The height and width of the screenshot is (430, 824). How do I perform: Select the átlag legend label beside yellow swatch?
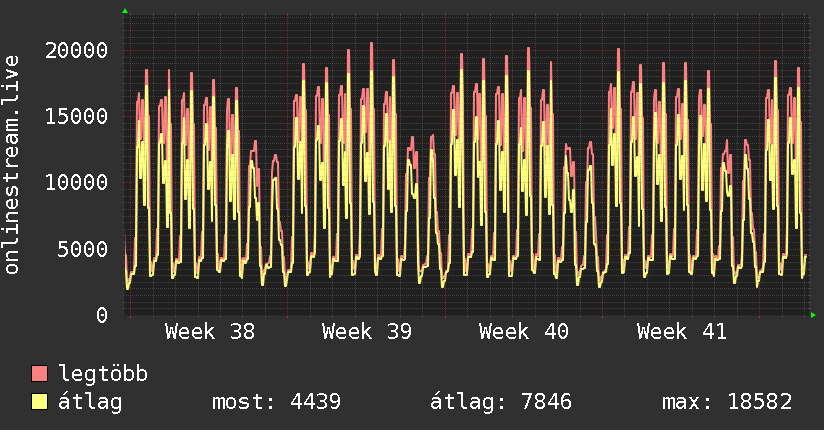click(90, 402)
